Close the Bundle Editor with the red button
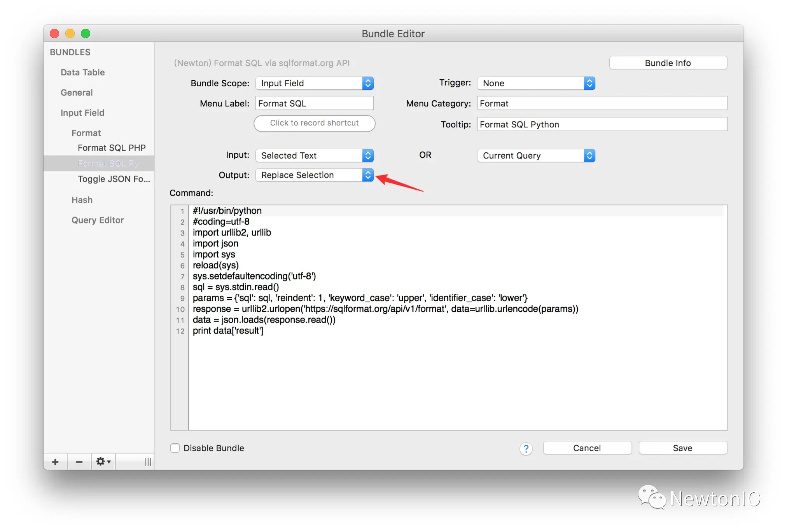This screenshot has height=532, width=787. click(54, 33)
